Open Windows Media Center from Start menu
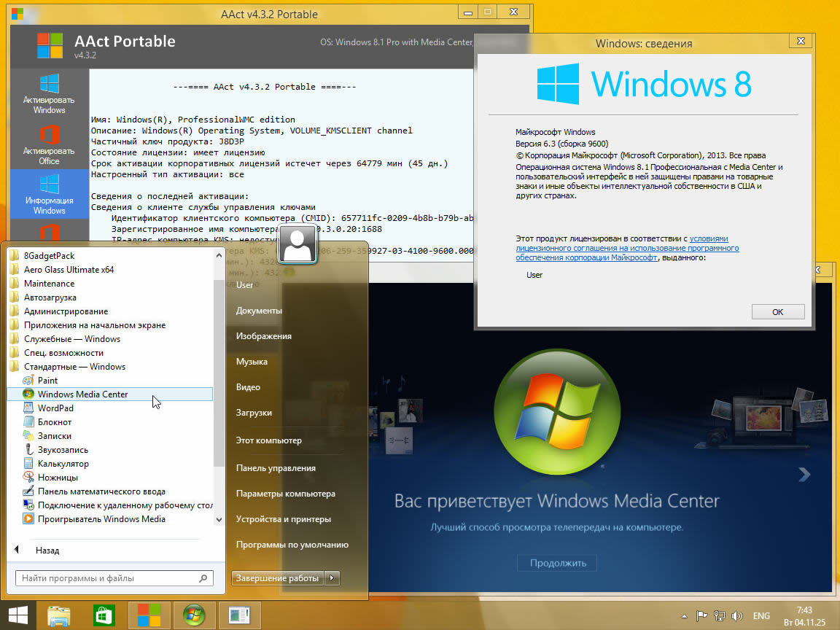 coord(82,394)
